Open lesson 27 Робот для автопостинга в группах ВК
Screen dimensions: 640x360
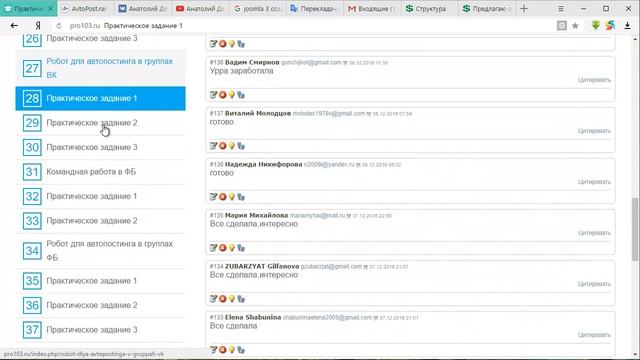coord(100,68)
